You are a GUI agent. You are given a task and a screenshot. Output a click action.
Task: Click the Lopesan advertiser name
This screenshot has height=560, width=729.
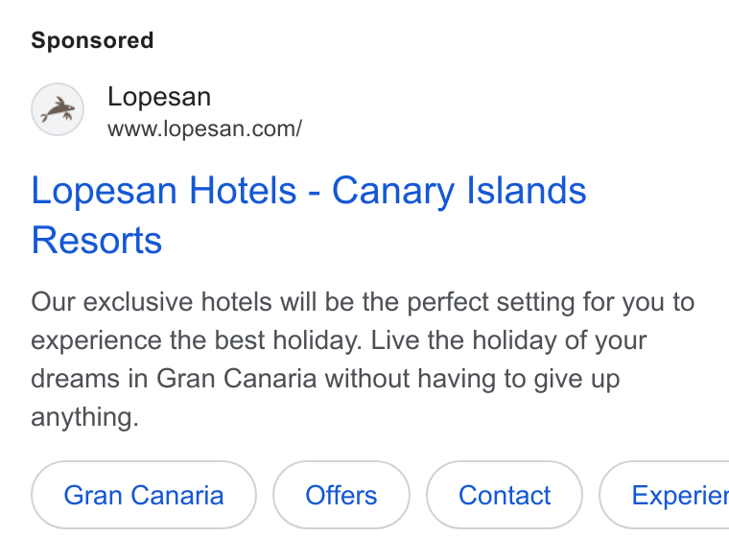[x=159, y=97]
